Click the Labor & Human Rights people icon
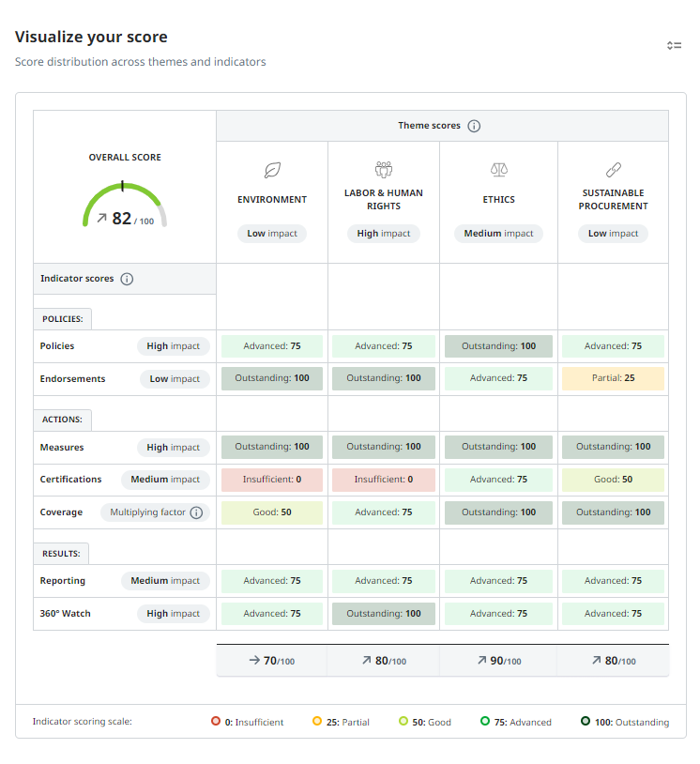 click(x=383, y=170)
